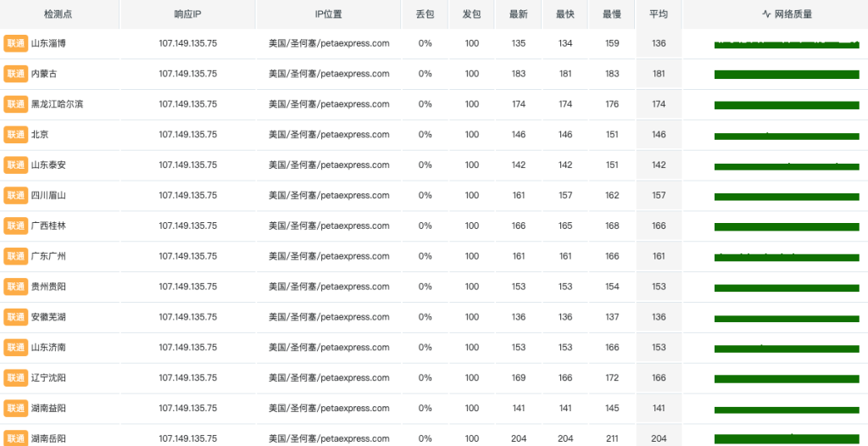The width and height of the screenshot is (868, 446).
Task: Sort by the 检测点 column header
Action: coord(59,14)
